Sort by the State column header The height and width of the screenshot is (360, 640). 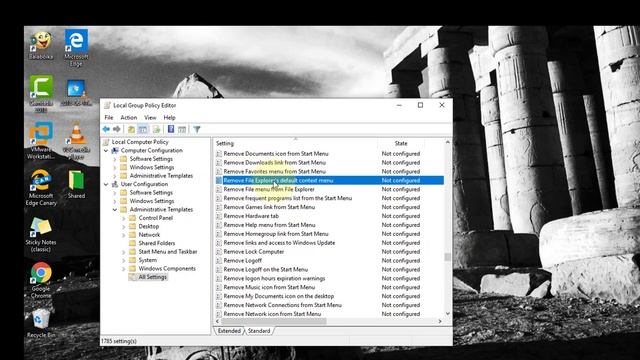point(401,143)
